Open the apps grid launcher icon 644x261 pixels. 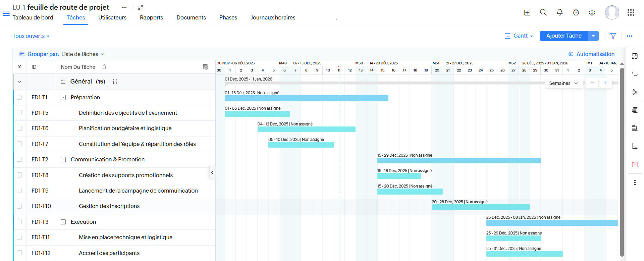(631, 12)
